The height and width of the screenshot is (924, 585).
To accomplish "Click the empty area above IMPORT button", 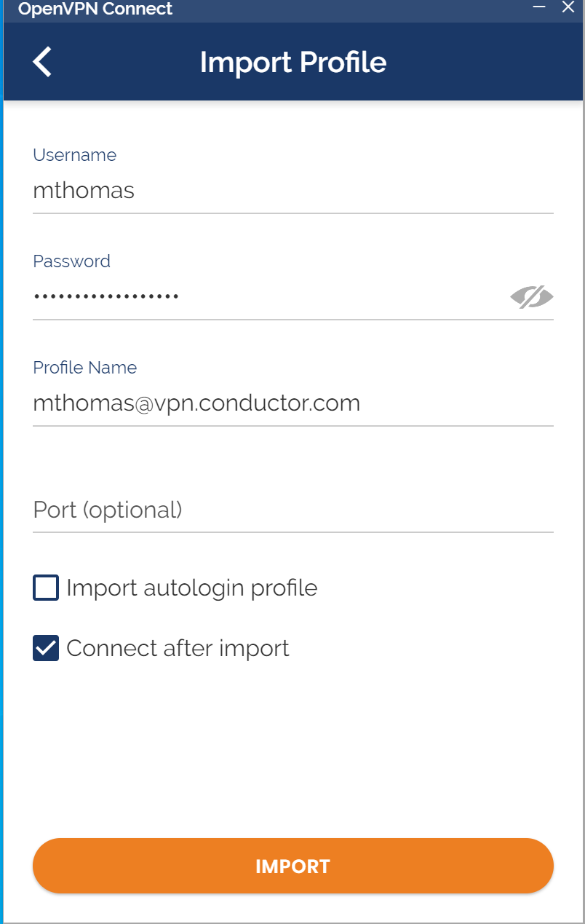I will pyautogui.click(x=293, y=750).
